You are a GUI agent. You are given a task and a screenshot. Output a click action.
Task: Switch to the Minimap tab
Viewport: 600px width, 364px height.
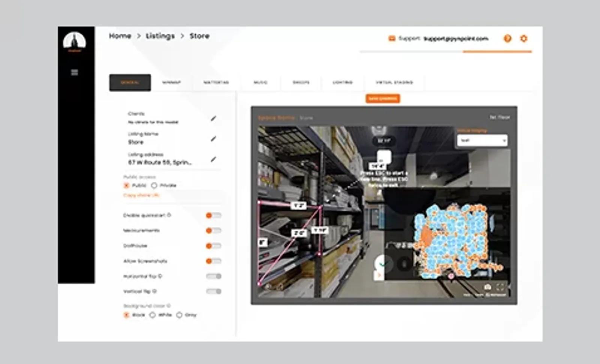[x=171, y=82]
